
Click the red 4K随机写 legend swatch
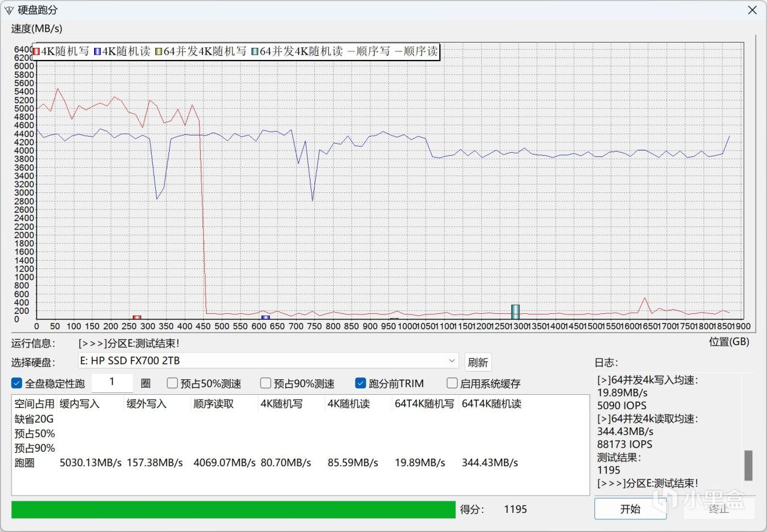point(36,52)
